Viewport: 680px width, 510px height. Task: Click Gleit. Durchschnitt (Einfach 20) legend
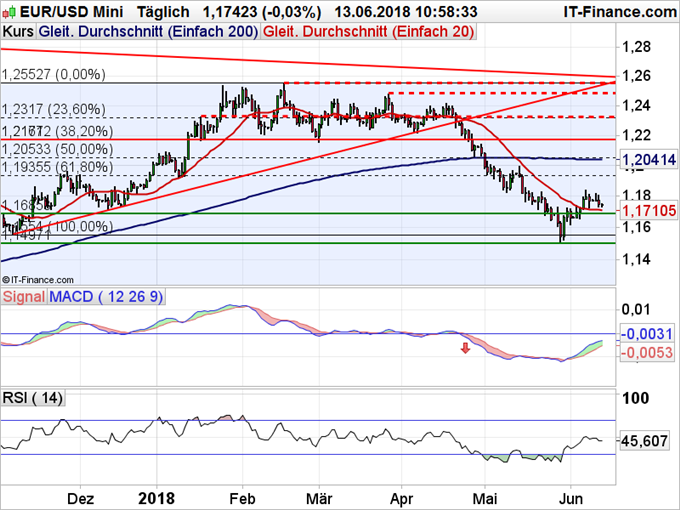(x=368, y=32)
